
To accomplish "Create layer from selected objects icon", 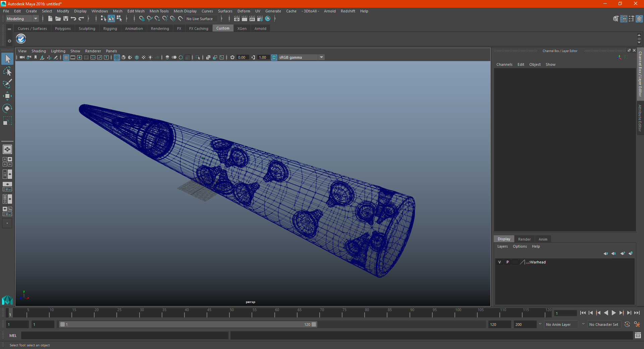I will (631, 253).
